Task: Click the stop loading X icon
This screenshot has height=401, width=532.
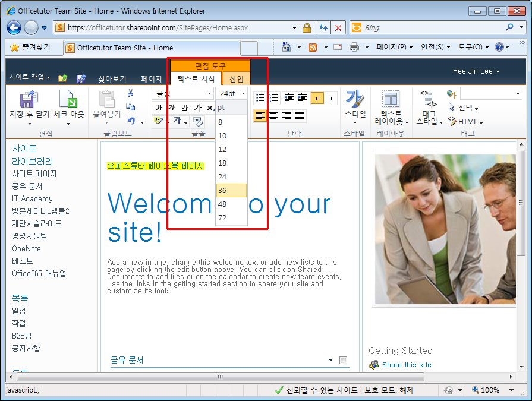Action: pos(338,28)
